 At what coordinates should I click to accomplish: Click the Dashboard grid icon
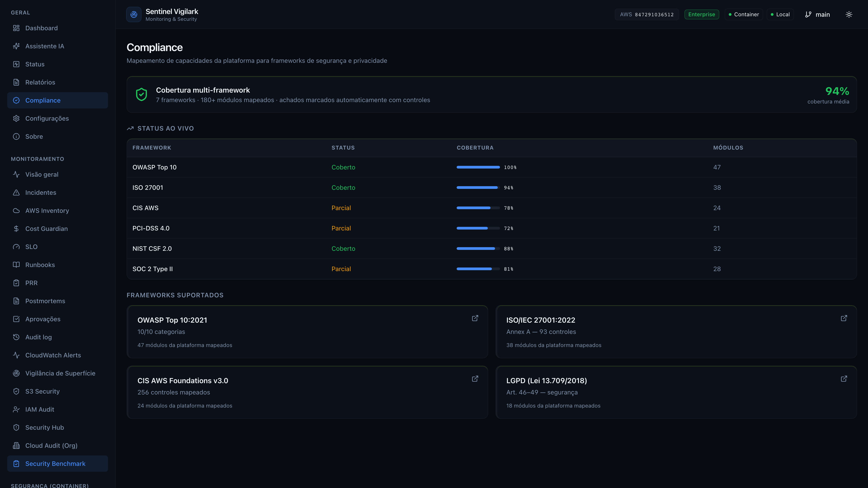(x=16, y=28)
